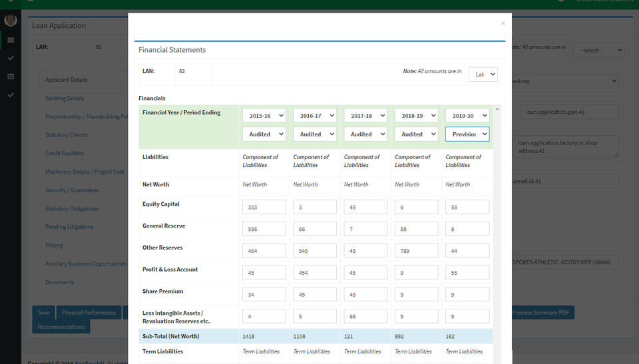This screenshot has width=639, height=364.
Task: Open Machinery Details / Project Cost tab
Action: (85, 172)
